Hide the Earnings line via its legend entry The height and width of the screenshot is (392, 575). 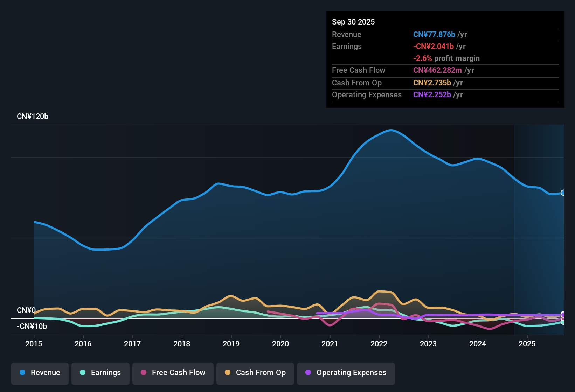point(100,373)
